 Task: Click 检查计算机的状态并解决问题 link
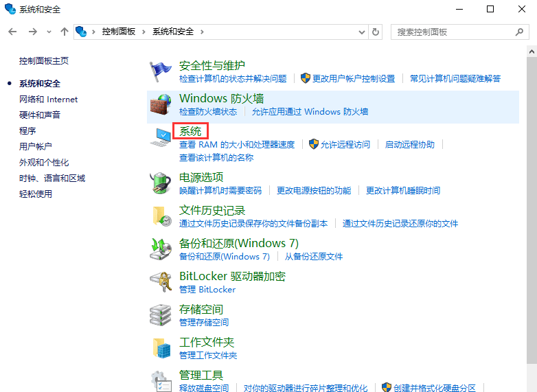coord(233,79)
